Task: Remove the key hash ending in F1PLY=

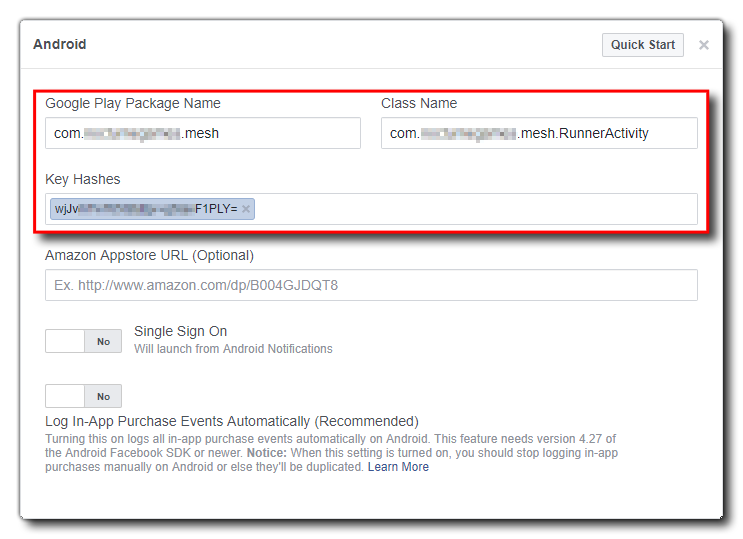Action: point(246,209)
